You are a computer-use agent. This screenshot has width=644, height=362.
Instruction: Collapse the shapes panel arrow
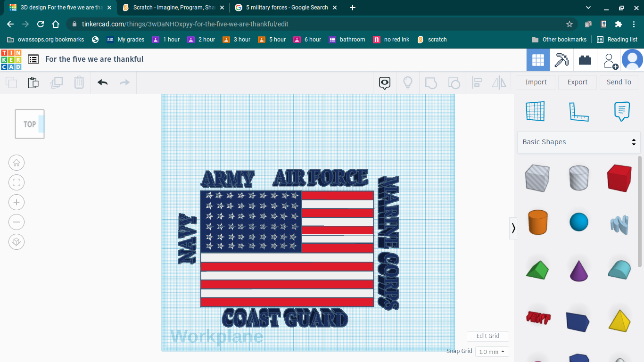pyautogui.click(x=513, y=228)
